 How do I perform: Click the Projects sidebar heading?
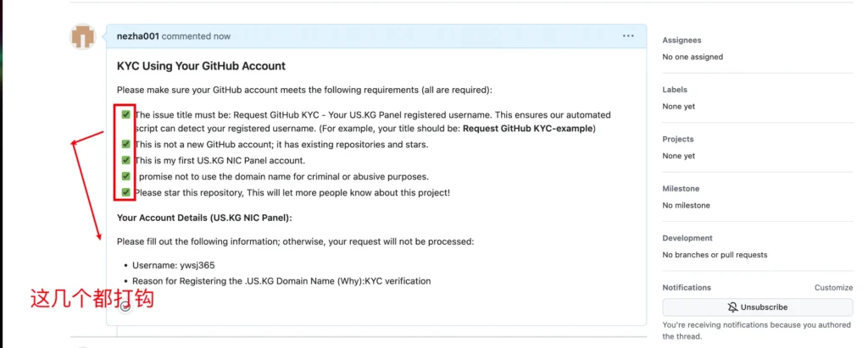pos(678,139)
